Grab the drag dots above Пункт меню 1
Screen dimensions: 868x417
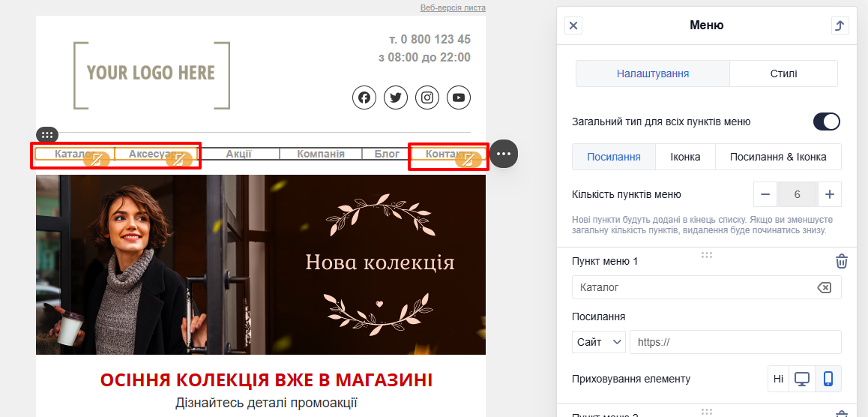706,255
